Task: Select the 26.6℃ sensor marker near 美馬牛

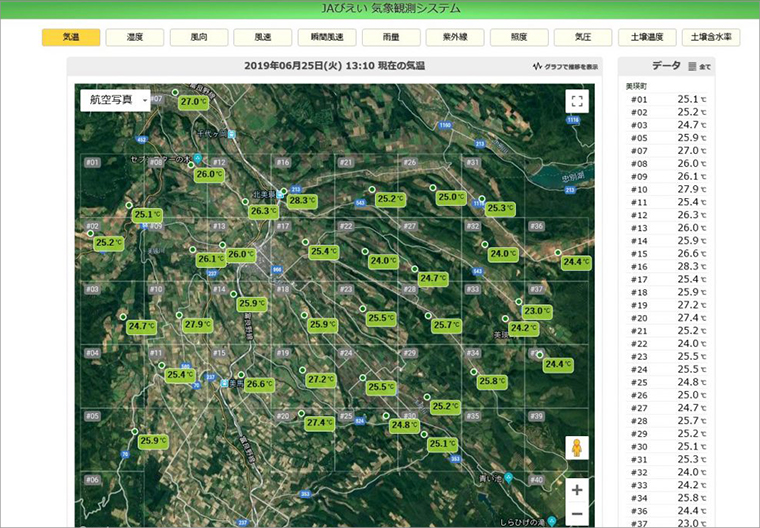Action: click(259, 384)
